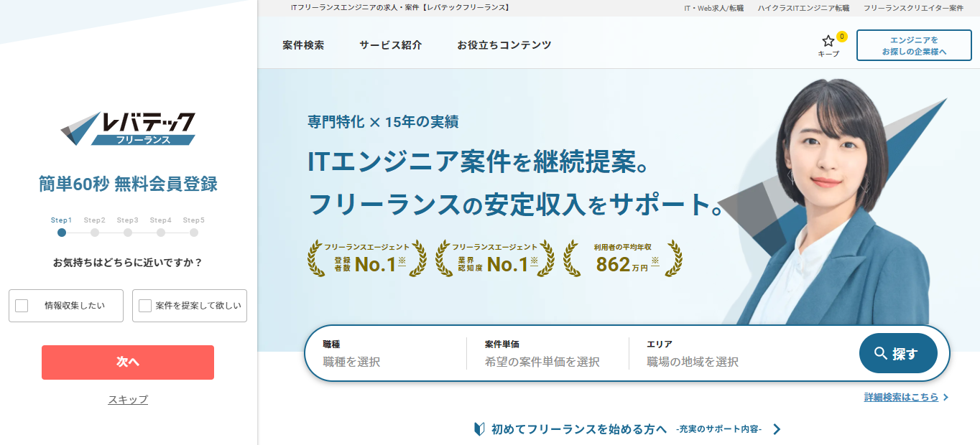The image size is (980, 445).
Task: Click the magnifier 探す search button
Action: point(897,353)
